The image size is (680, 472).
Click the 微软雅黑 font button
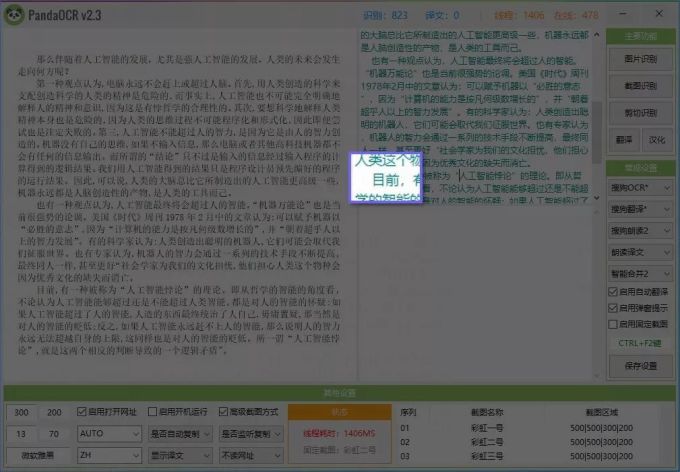[37, 455]
